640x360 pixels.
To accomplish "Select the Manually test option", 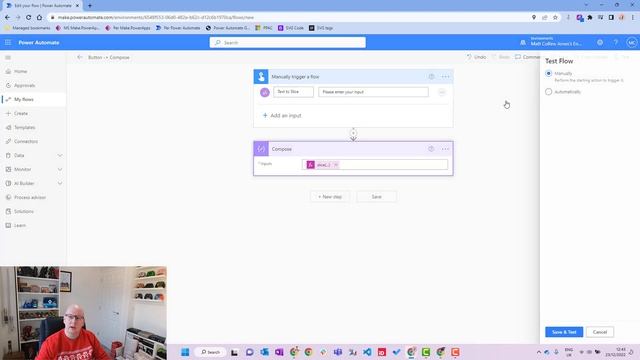I will tap(549, 73).
